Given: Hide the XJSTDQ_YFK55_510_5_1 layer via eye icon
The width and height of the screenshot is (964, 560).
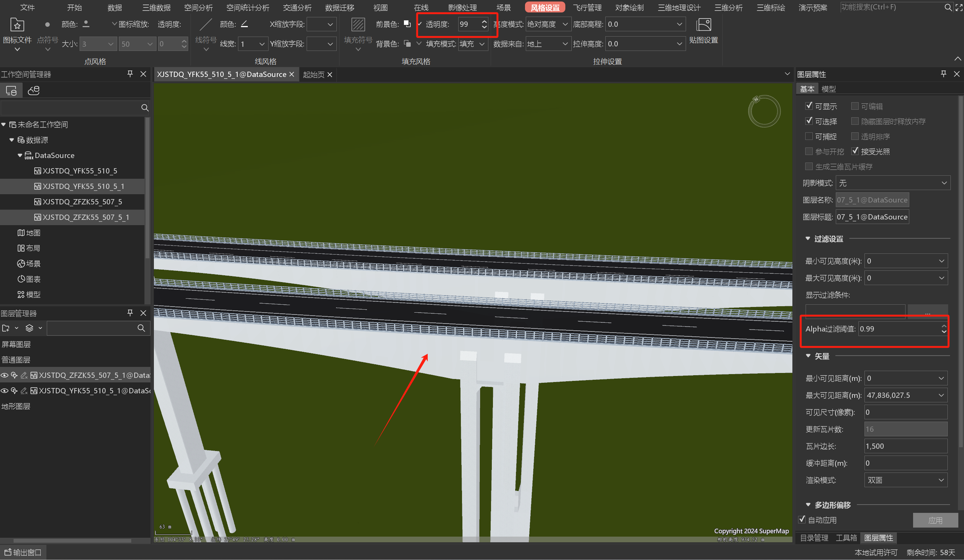Looking at the screenshot, I should click(5, 391).
